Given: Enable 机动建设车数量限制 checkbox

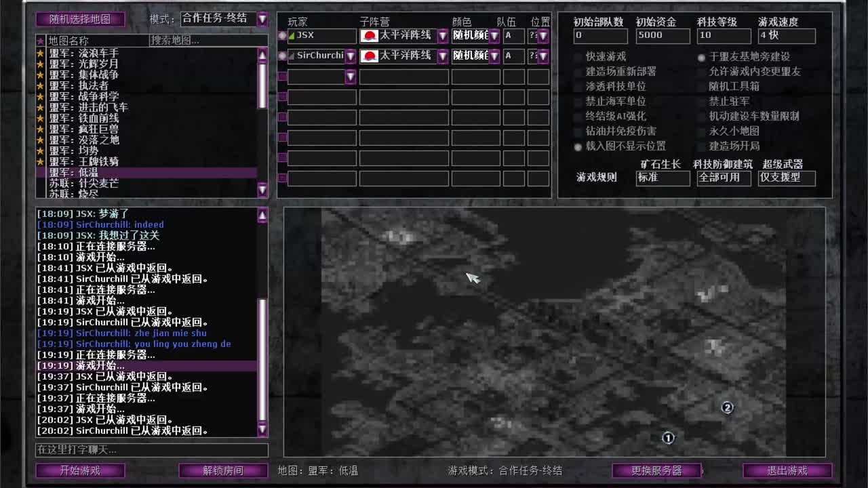Looking at the screenshot, I should point(701,117).
